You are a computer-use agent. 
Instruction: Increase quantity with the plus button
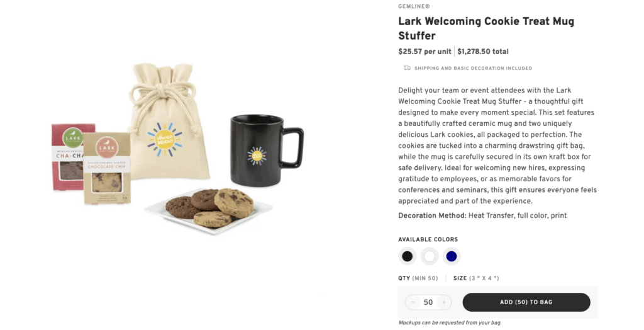click(443, 302)
